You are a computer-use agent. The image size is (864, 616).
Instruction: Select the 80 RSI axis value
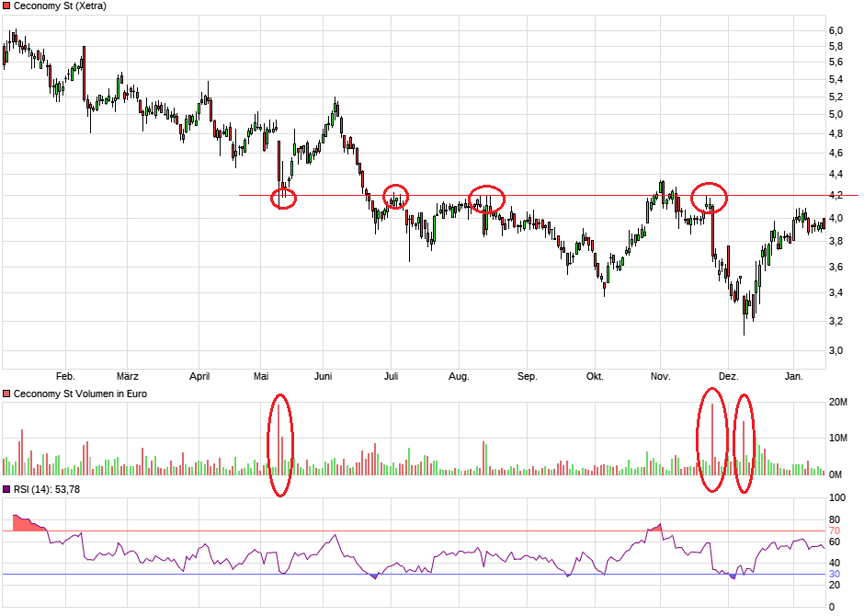(x=835, y=519)
